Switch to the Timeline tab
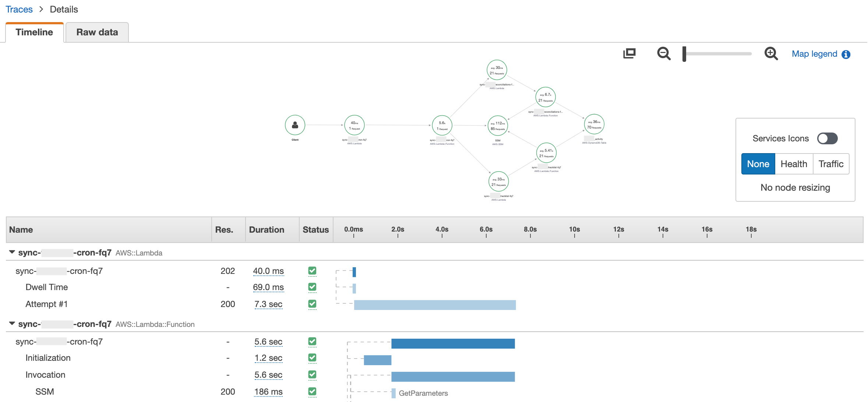The height and width of the screenshot is (402, 868). click(x=34, y=32)
